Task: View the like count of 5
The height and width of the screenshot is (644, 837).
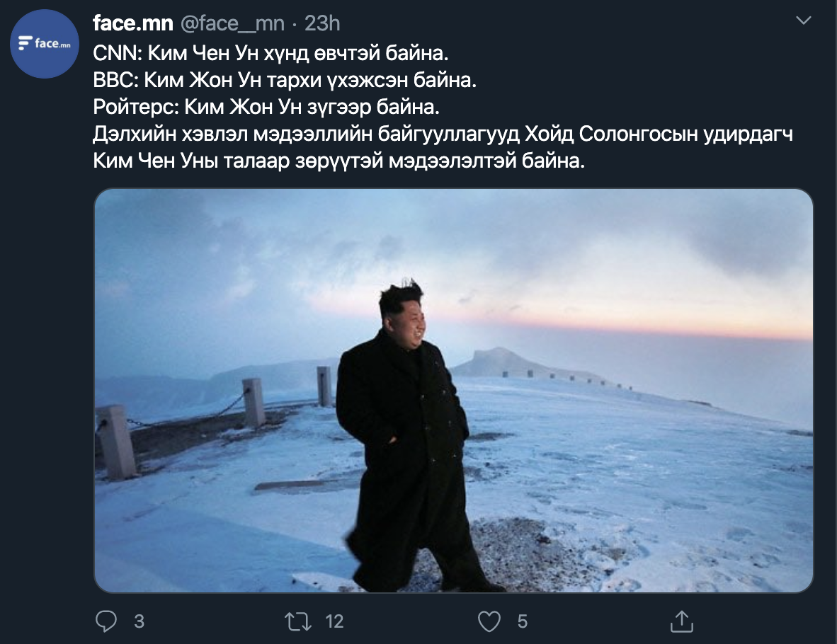Action: (523, 621)
